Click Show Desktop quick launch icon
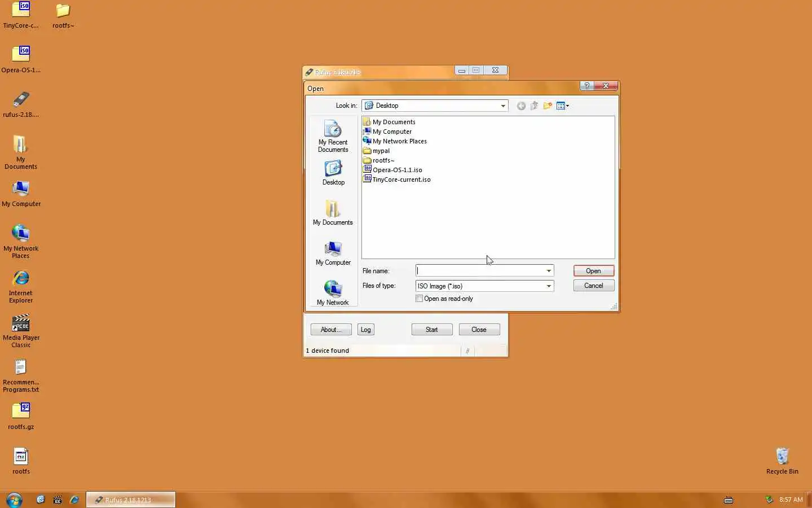Screen dimensions: 812x508 point(41,500)
